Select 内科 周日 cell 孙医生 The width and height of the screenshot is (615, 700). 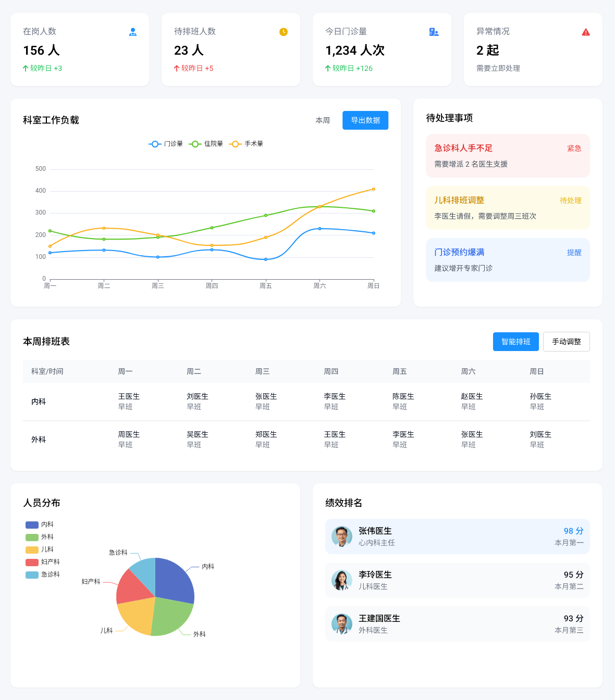[x=540, y=402]
